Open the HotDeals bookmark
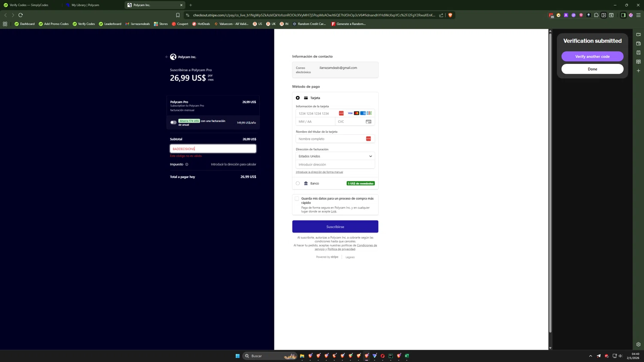The height and width of the screenshot is (362, 644). tap(201, 24)
